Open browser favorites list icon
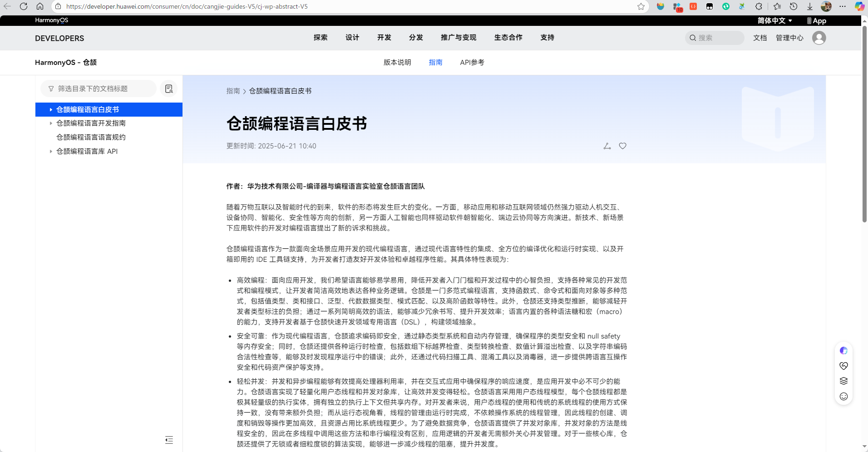This screenshot has width=868, height=452. (x=777, y=6)
